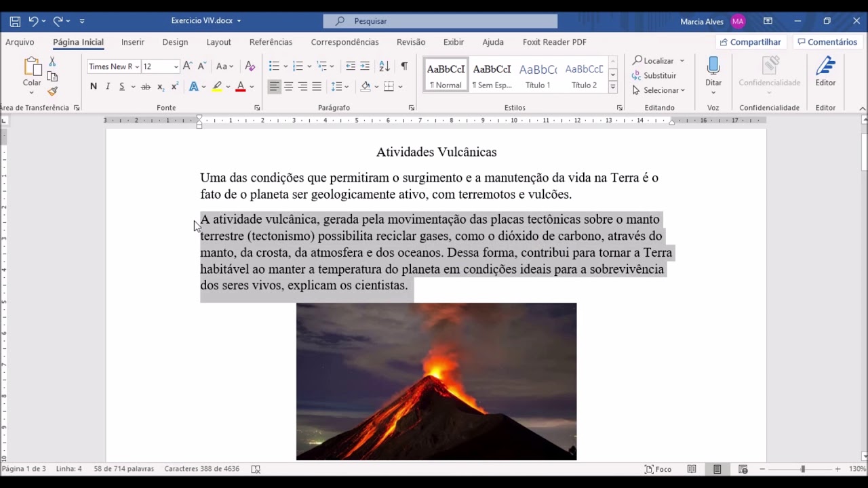Center align the paragraph
Screen dimensions: 868x488
click(288, 87)
